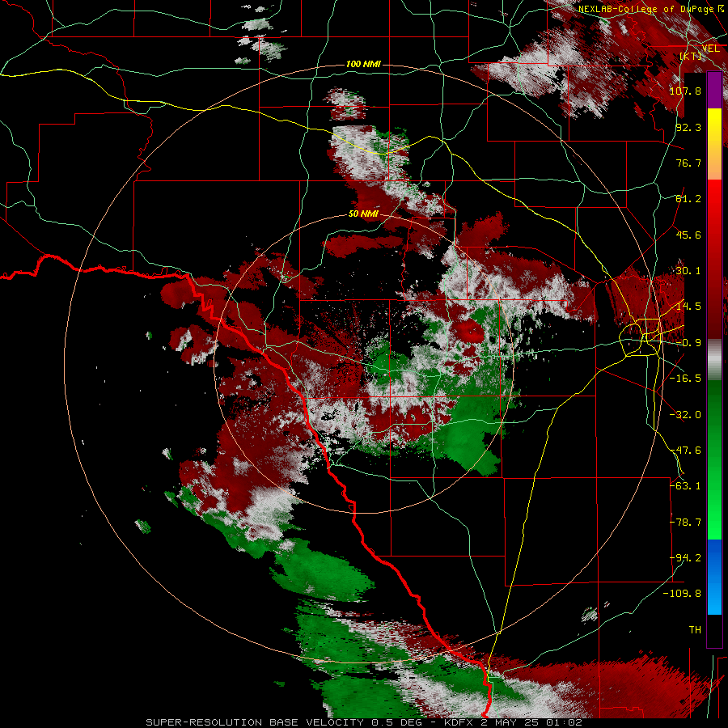Click the 45.6 velocity scale value

point(688,235)
